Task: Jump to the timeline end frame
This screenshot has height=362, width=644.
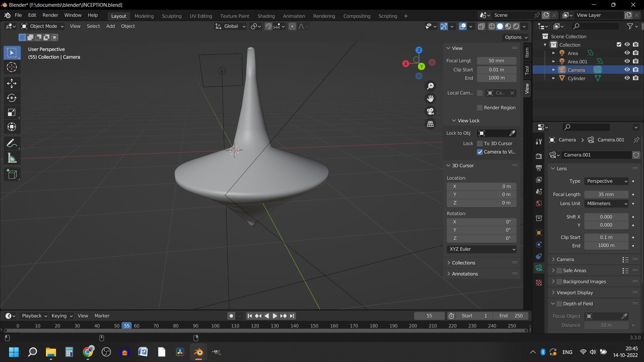Action: point(292,316)
